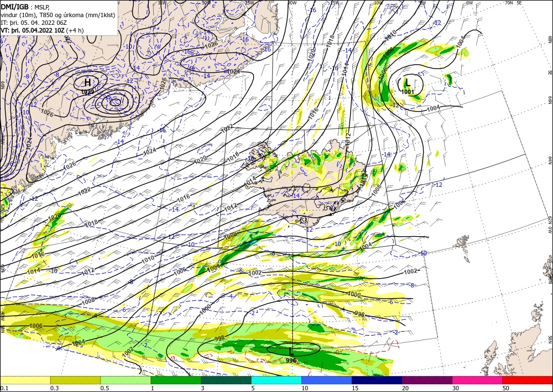Pick the cyan 5–10 legend swatch
Image resolution: width=553 pixels, height=392 pixels.
pos(276,380)
